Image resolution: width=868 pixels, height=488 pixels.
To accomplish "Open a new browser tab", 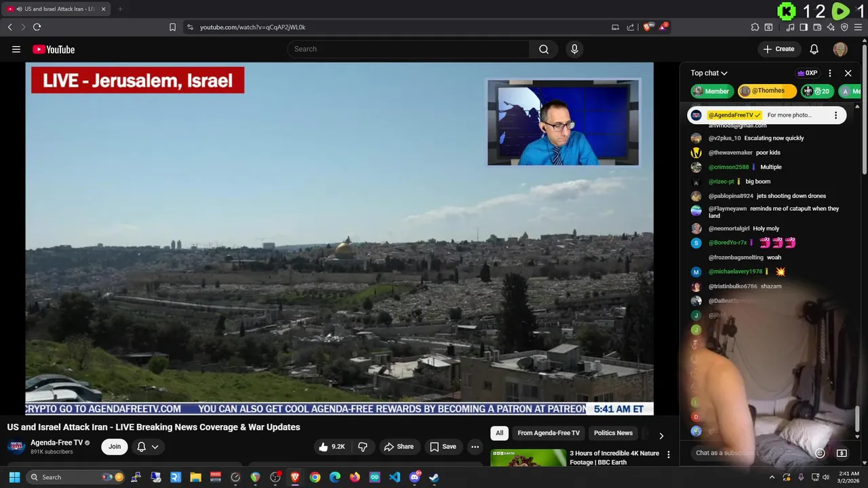I will click(x=120, y=9).
